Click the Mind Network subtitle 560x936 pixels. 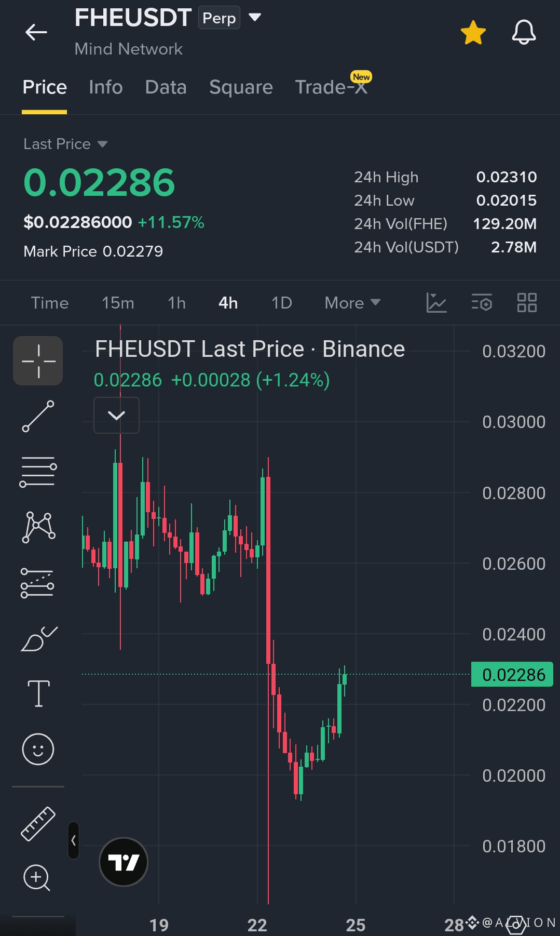[129, 49]
